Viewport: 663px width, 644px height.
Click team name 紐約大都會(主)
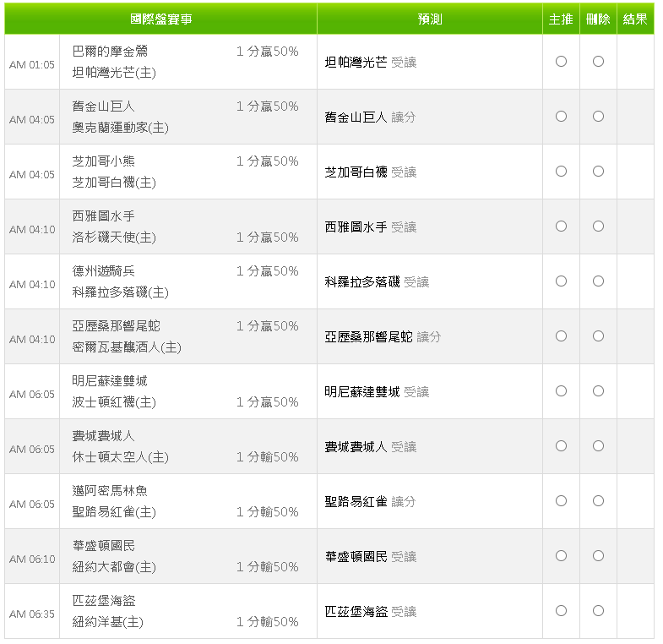[114, 567]
